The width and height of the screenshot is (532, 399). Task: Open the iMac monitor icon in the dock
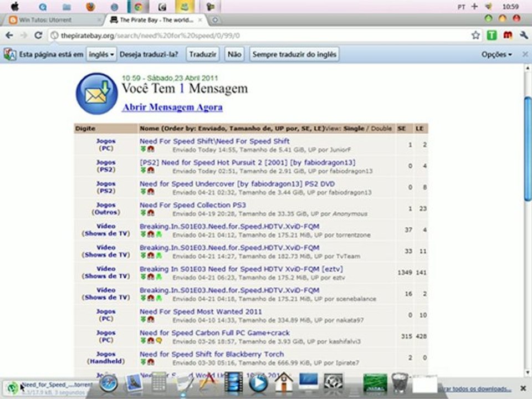[x=309, y=383]
